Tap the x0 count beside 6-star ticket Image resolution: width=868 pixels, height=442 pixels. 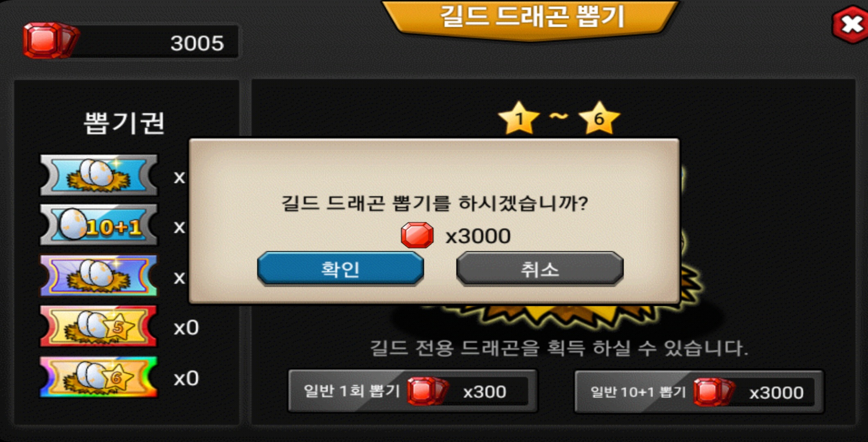pyautogui.click(x=187, y=379)
